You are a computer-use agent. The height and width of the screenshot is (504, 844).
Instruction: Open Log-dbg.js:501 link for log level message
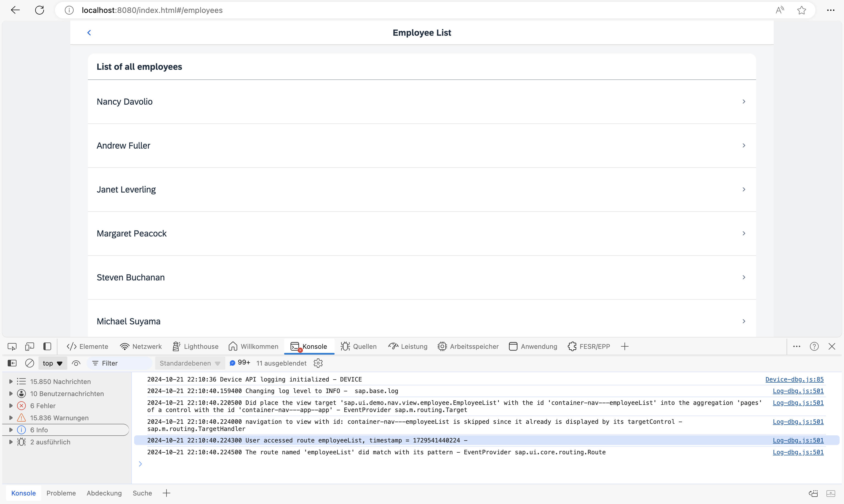[x=798, y=391]
